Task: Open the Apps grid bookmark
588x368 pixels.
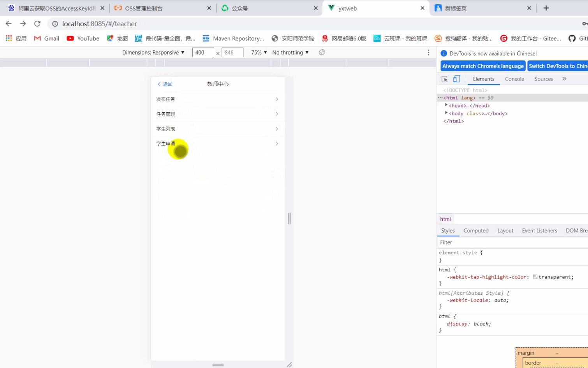Action: (x=16, y=38)
